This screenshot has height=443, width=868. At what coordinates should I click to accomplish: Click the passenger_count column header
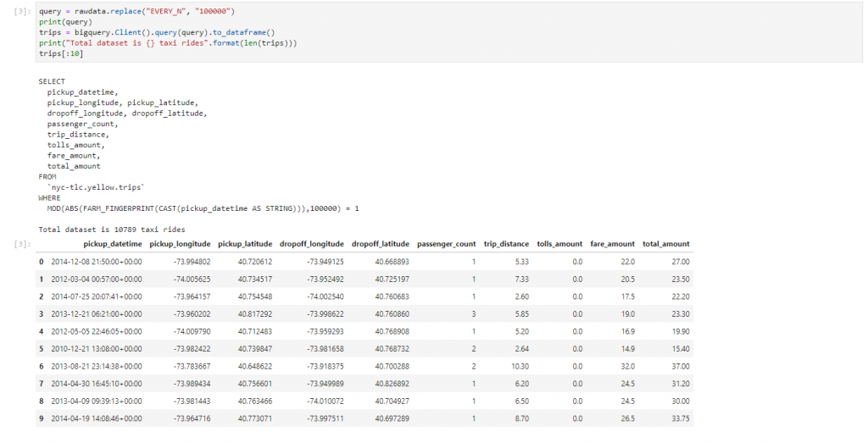446,244
